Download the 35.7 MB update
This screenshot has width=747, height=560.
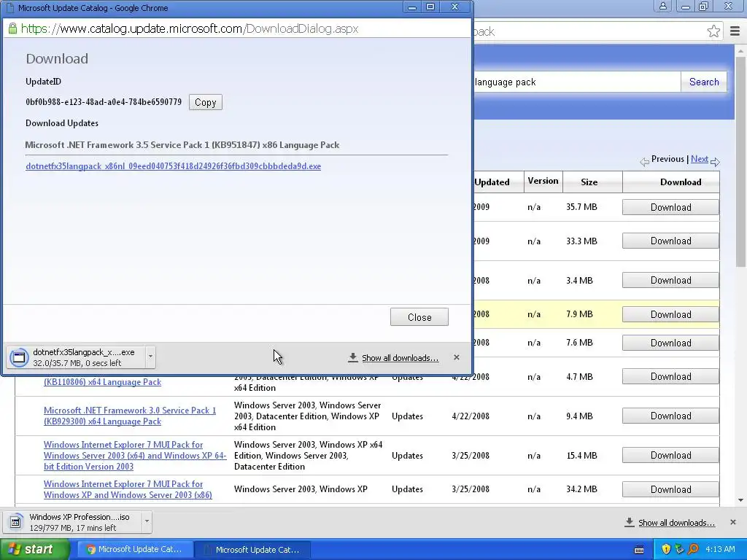pyautogui.click(x=671, y=207)
